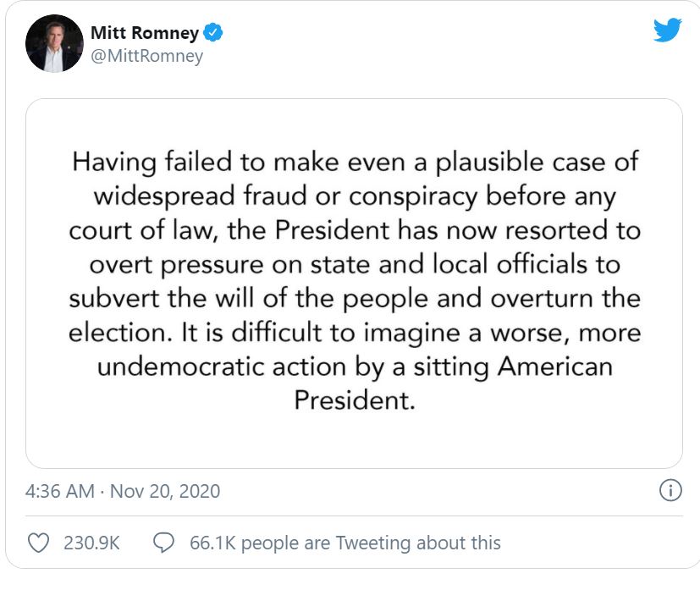The image size is (700, 590).
Task: Click the 230.9K likes count
Action: (x=91, y=543)
